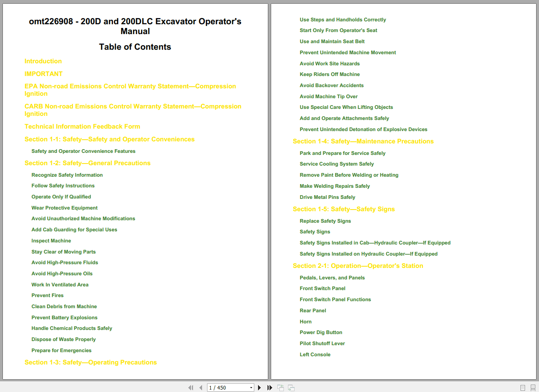Image resolution: width=539 pixels, height=392 pixels.
Task: Open Keep Riders Off Machine entry
Action: 330,74
